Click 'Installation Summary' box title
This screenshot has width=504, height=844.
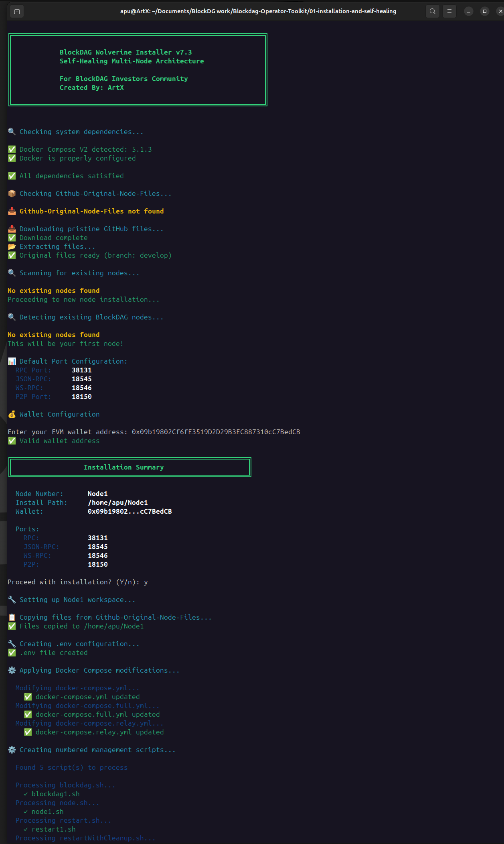pos(123,467)
